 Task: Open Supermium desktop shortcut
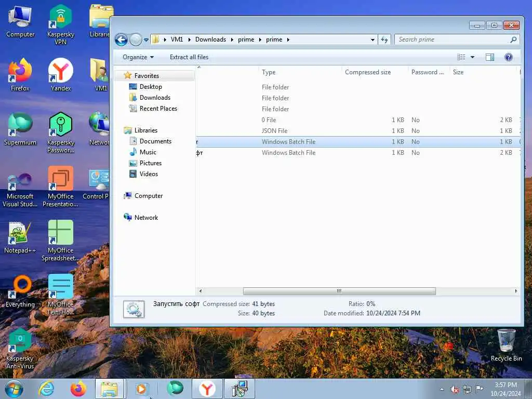coord(20,129)
